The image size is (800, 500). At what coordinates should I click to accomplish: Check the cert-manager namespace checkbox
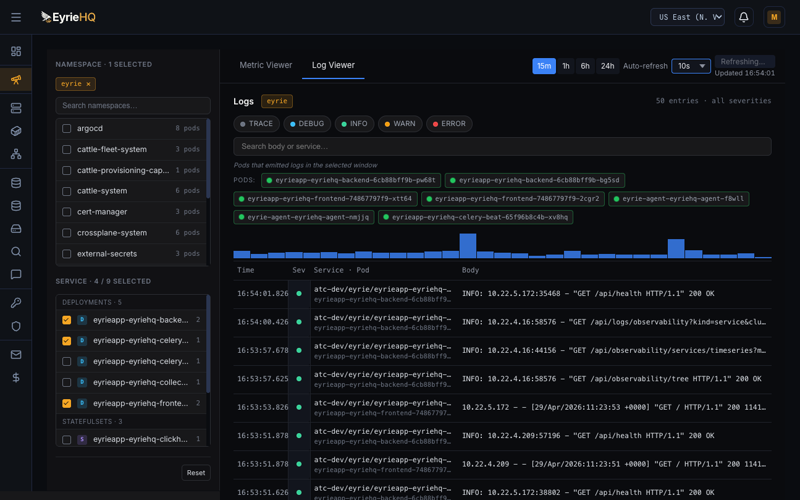tap(66, 212)
